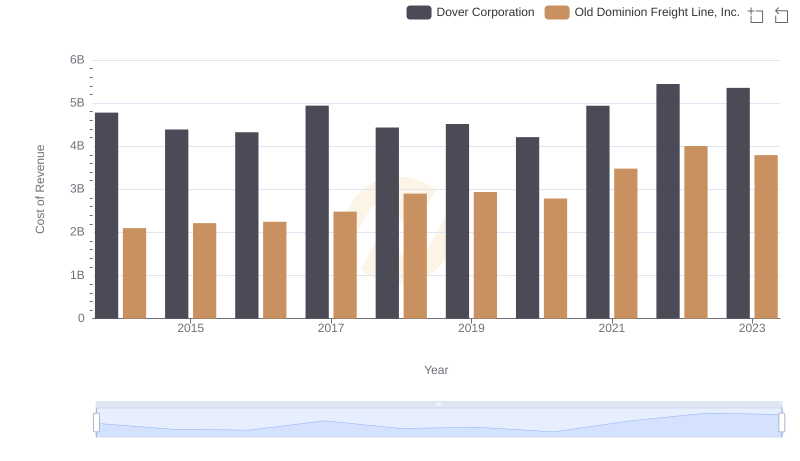The height and width of the screenshot is (461, 800).
Task: Click Old Dominion bar for 2018
Action: pos(415,256)
